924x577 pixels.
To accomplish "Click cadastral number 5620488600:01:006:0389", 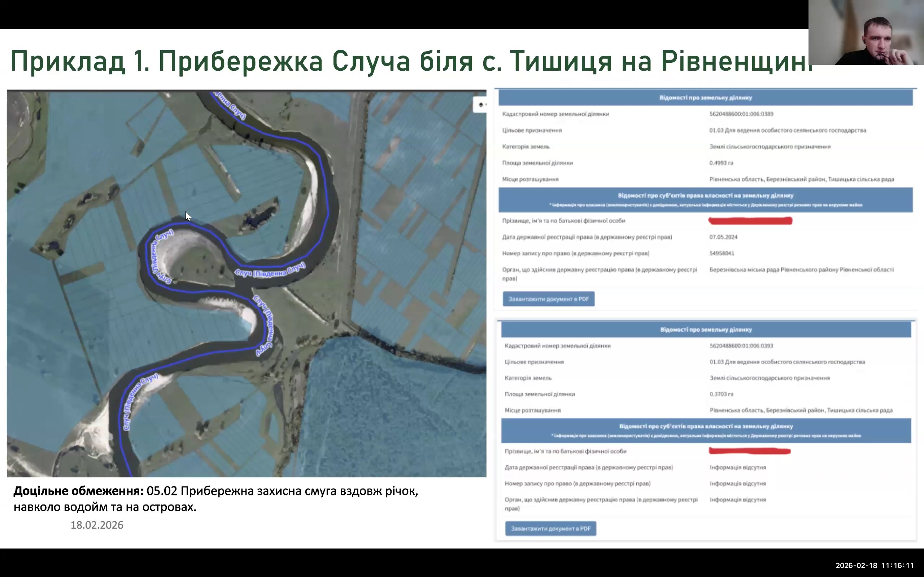I will [741, 114].
